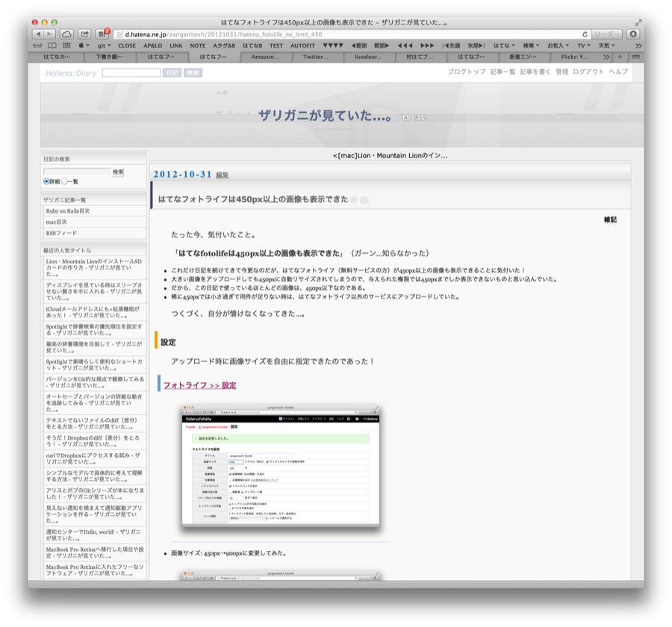Click the 末尾▶| bookmarklet

(x=476, y=46)
